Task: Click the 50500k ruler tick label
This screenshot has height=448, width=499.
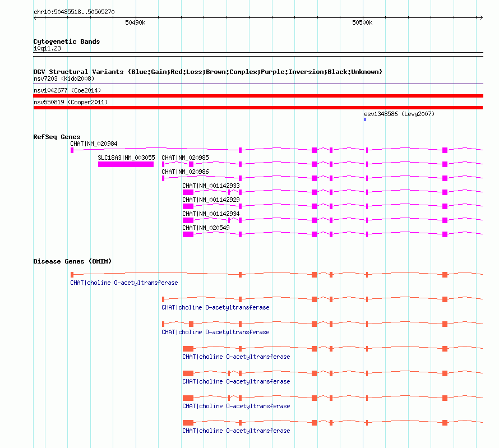Action: coord(362,22)
